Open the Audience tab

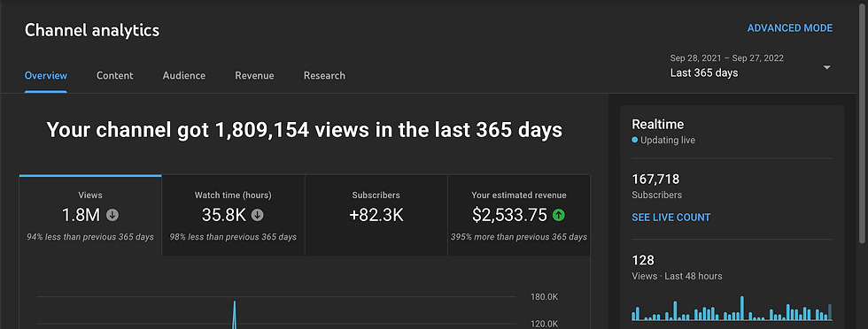tap(184, 76)
